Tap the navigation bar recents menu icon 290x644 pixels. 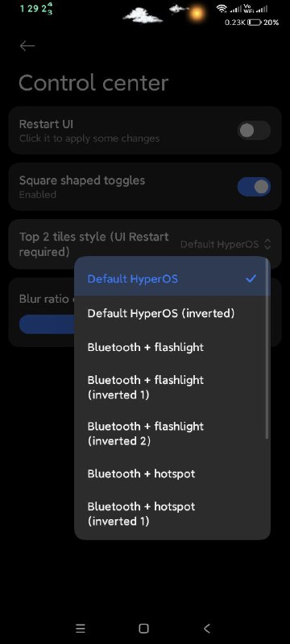coord(81,628)
